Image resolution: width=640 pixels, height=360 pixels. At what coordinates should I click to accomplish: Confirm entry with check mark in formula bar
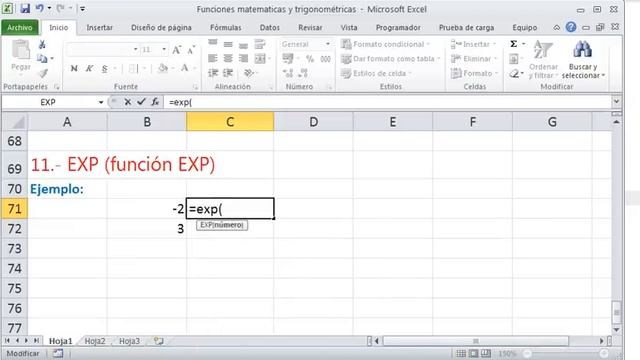click(141, 102)
